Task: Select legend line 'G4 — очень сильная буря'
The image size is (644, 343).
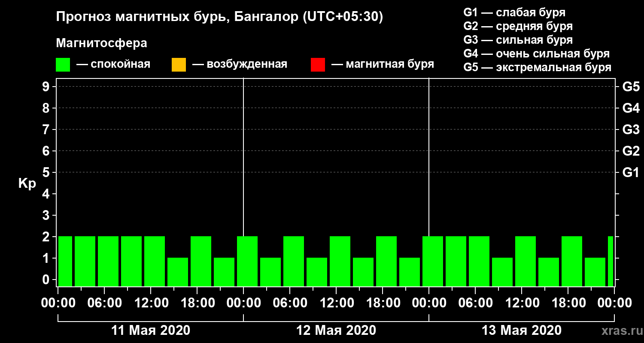Action: 536,54
